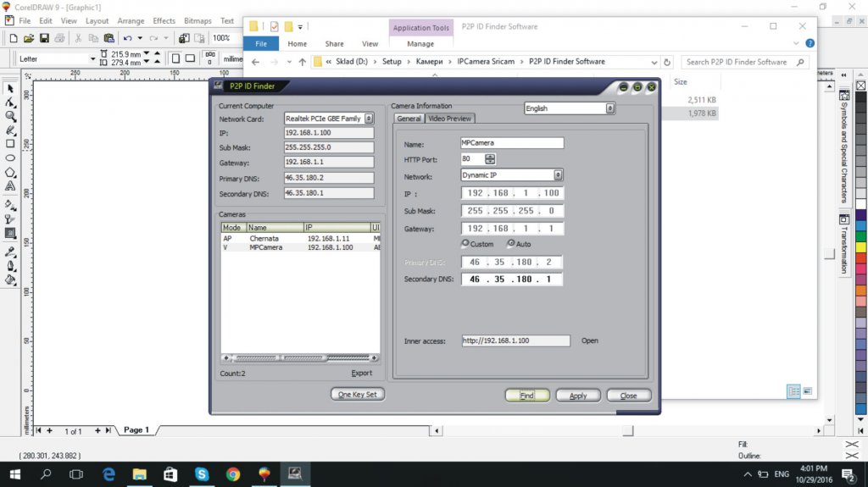Select the Custom DNS radio button
868x487 pixels.
point(465,244)
